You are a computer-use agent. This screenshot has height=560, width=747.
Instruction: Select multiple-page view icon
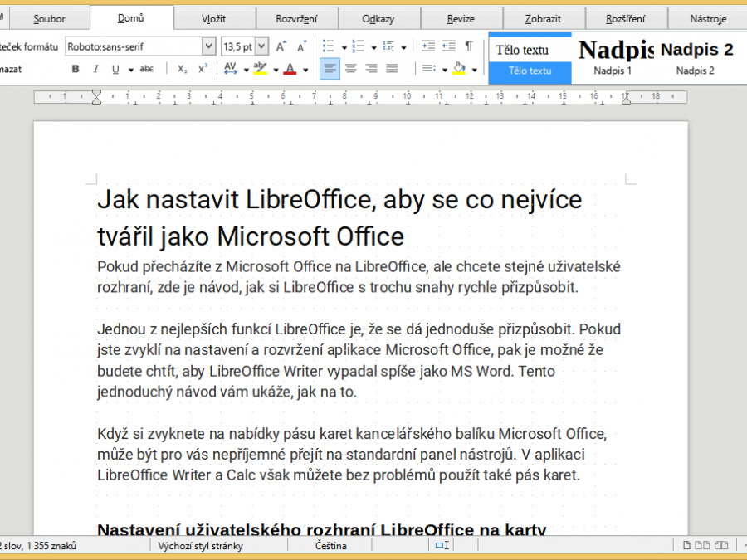pyautogui.click(x=702, y=545)
